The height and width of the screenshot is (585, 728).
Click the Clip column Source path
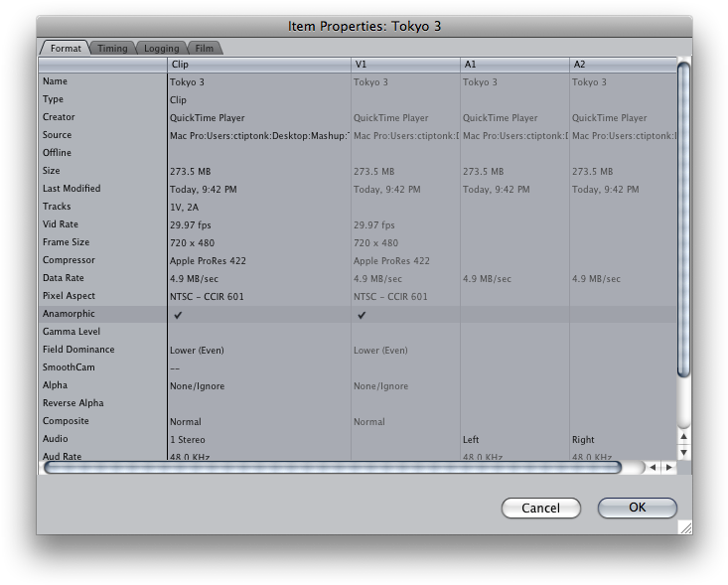[x=259, y=136]
